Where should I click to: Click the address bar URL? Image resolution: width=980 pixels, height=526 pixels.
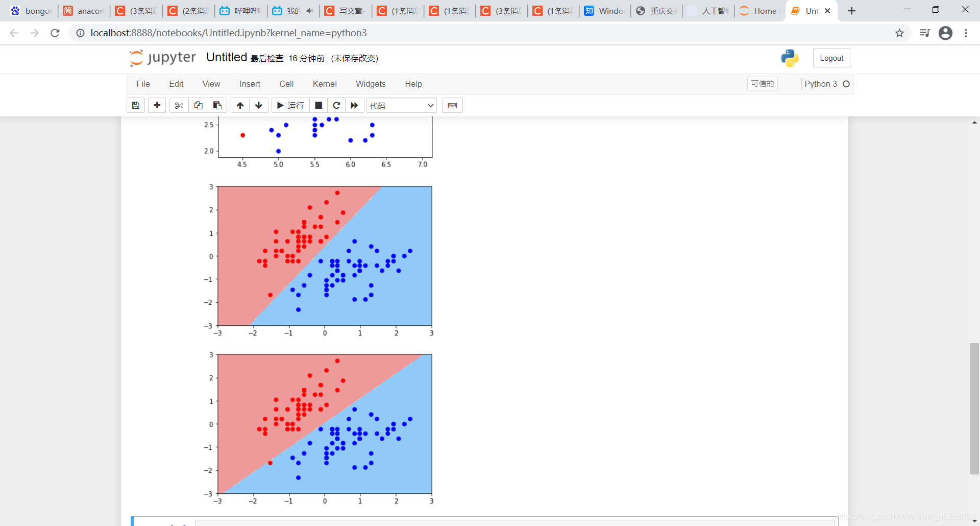[x=229, y=33]
